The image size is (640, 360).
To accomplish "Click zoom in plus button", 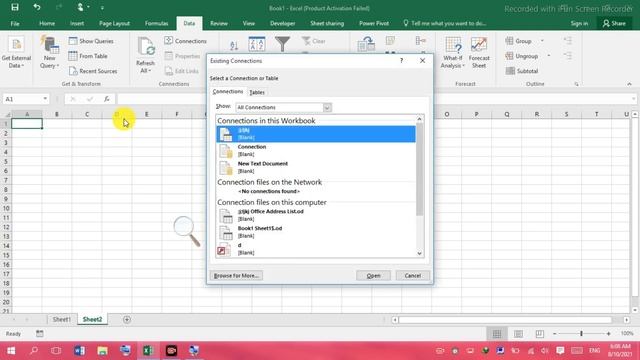I will tap(608, 333).
